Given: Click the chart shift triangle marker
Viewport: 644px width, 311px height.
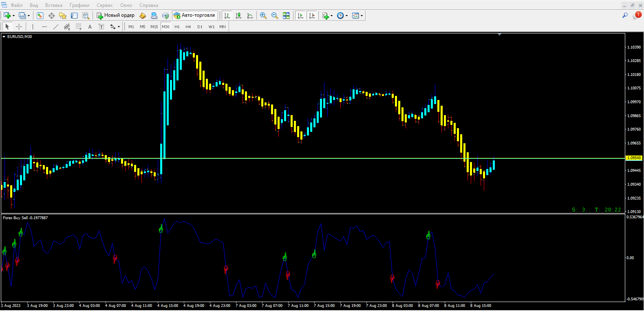Looking at the screenshot, I should tap(499, 35).
